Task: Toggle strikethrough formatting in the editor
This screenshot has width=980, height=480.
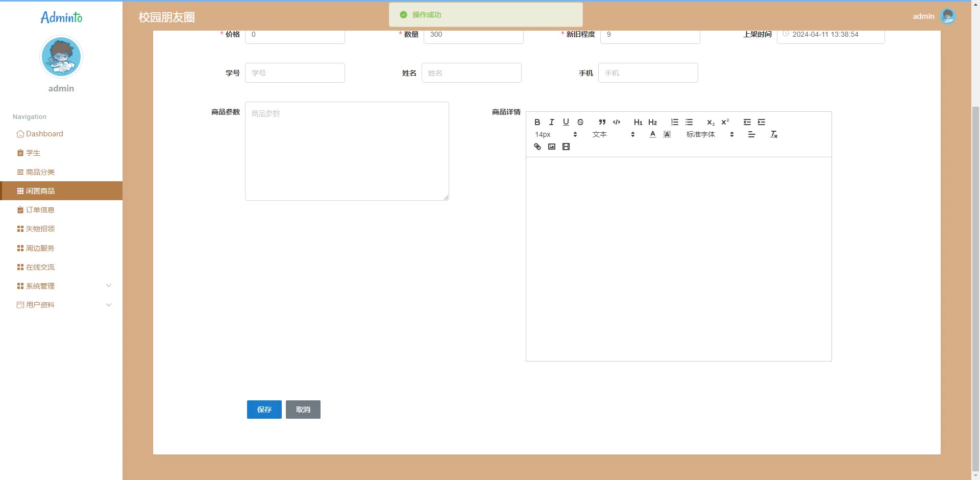Action: pos(580,122)
